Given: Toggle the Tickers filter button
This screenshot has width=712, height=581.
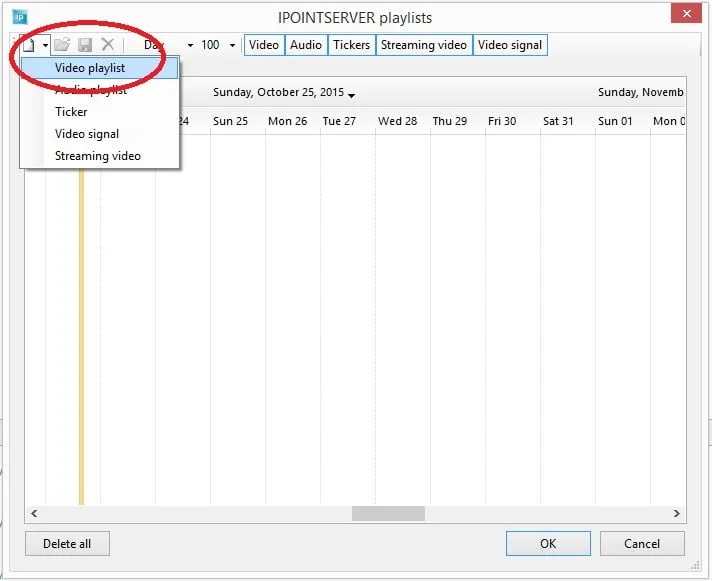Looking at the screenshot, I should click(351, 45).
